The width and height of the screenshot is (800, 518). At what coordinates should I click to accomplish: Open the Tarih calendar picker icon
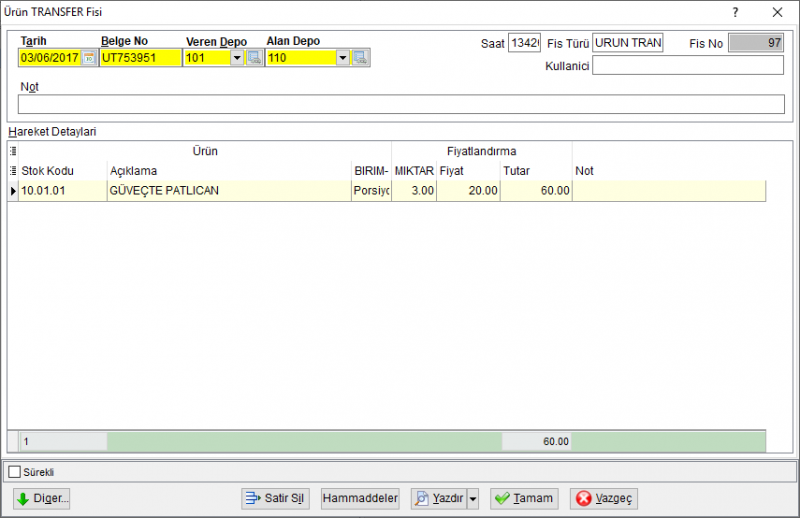coord(89,58)
